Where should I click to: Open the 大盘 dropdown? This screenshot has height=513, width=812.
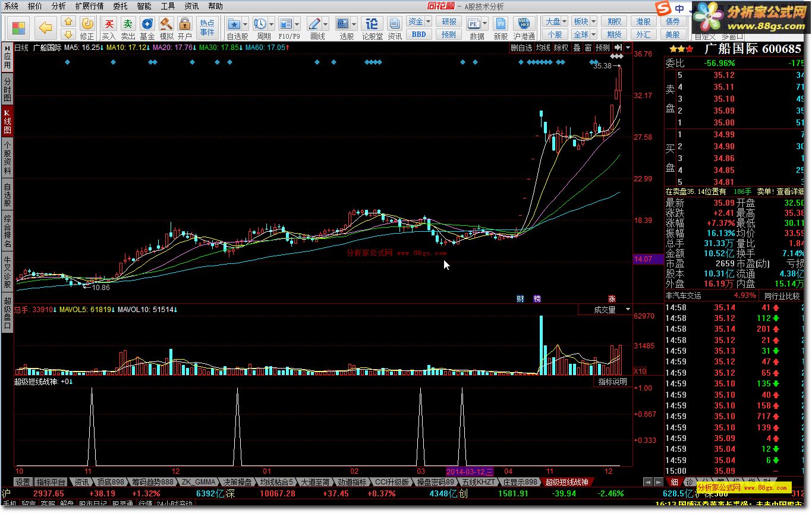click(555, 22)
